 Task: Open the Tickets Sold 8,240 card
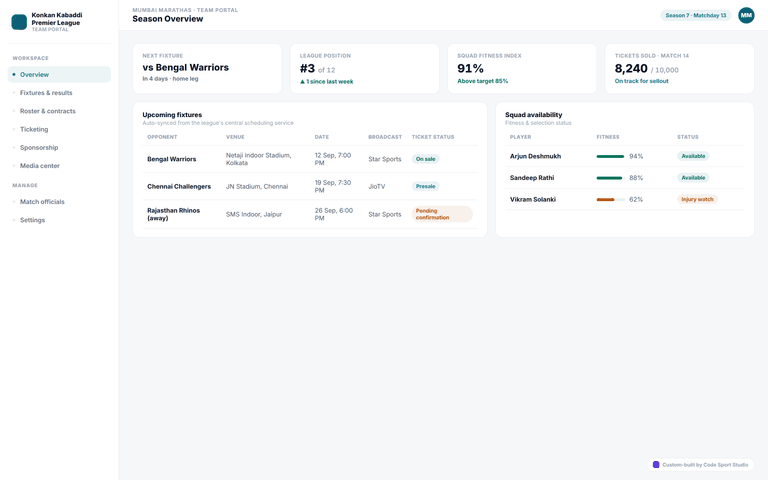click(x=679, y=69)
